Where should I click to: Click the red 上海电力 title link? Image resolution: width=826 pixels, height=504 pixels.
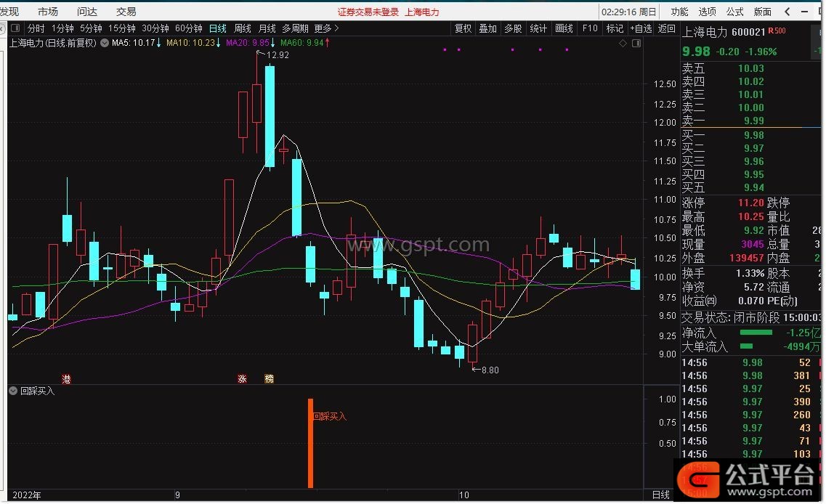point(422,12)
